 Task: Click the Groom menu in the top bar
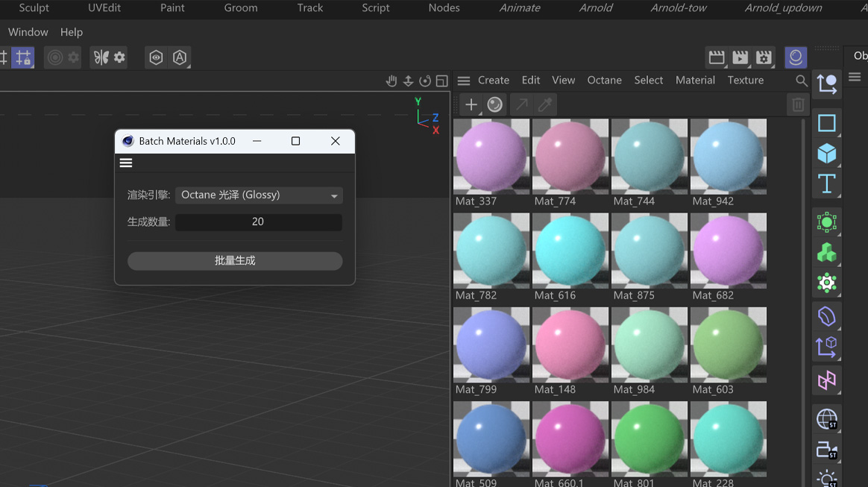(x=240, y=9)
